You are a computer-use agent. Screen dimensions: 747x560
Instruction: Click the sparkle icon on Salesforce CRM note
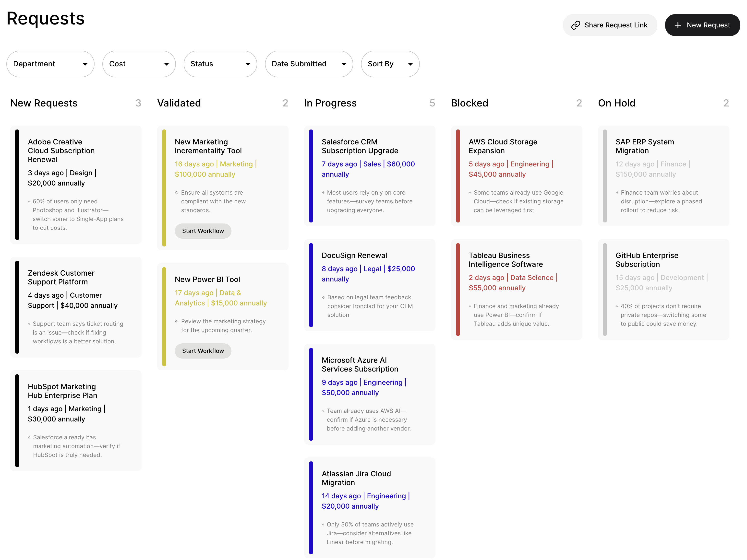[x=323, y=193]
